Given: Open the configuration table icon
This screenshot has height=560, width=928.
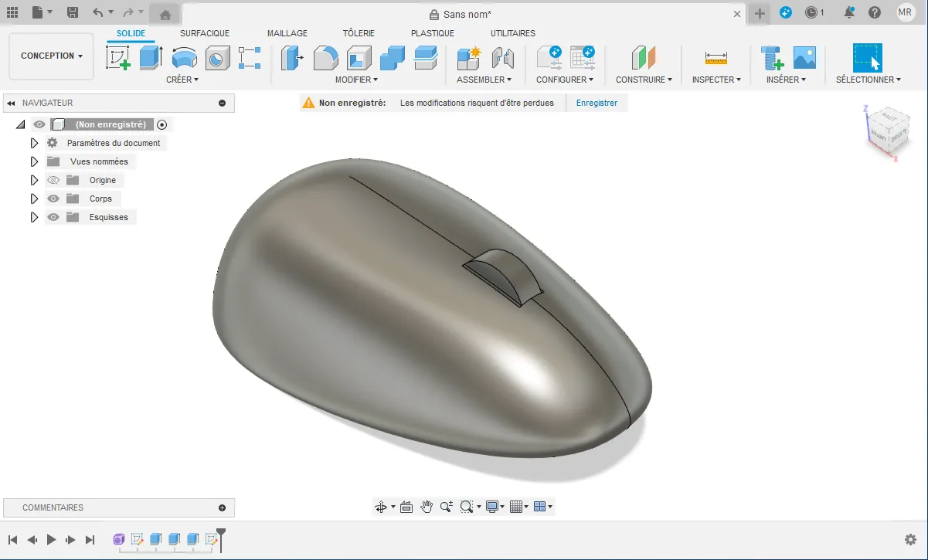Looking at the screenshot, I should [582, 58].
